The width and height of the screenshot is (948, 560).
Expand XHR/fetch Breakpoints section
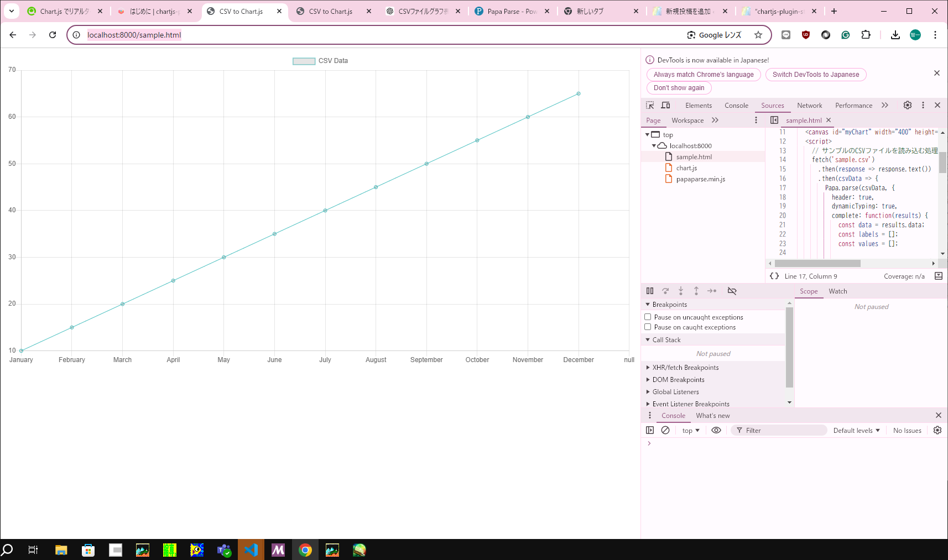[x=685, y=368]
